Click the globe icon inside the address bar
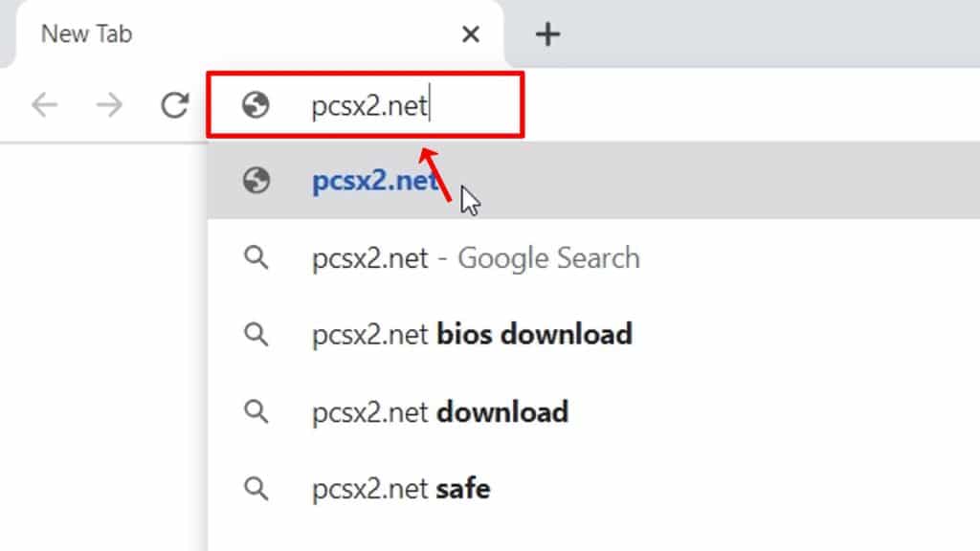Viewport: 980px width, 551px height. [256, 105]
